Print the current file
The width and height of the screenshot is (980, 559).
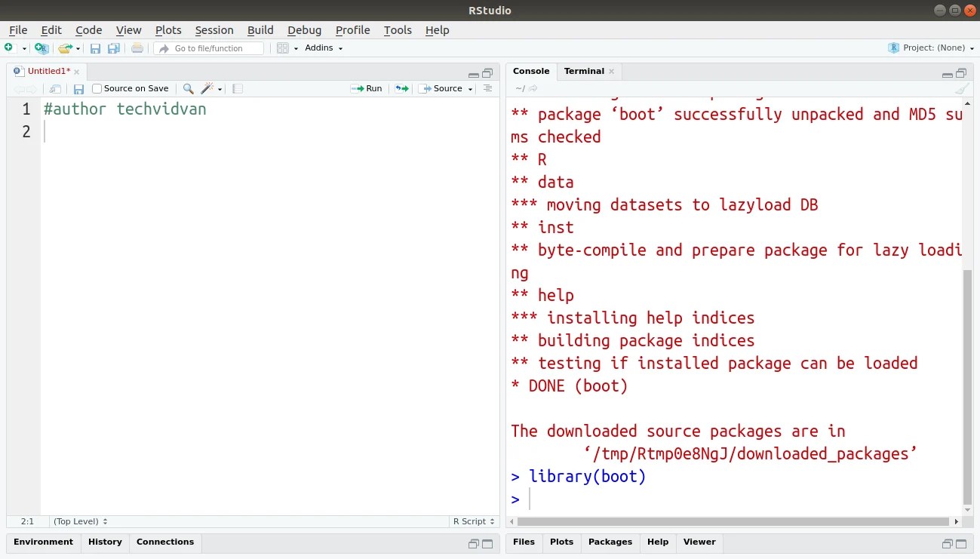(137, 48)
